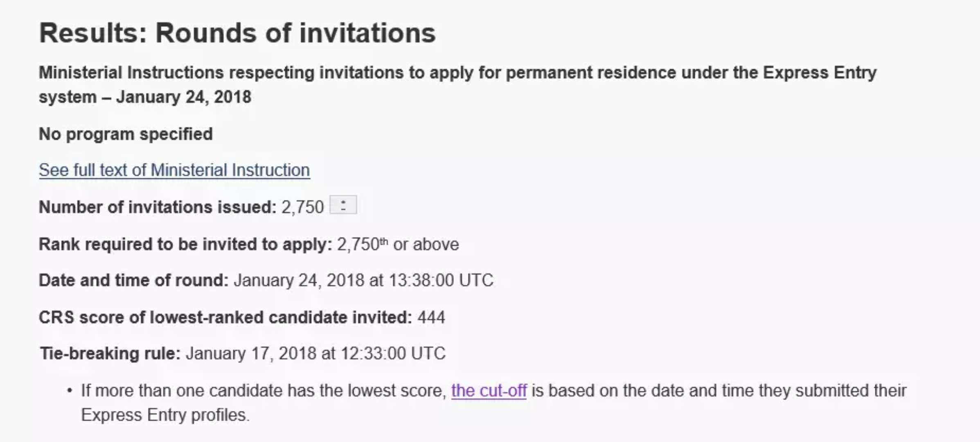Click the Date and time of round label
Screen dimensions: 980x442
(x=133, y=281)
